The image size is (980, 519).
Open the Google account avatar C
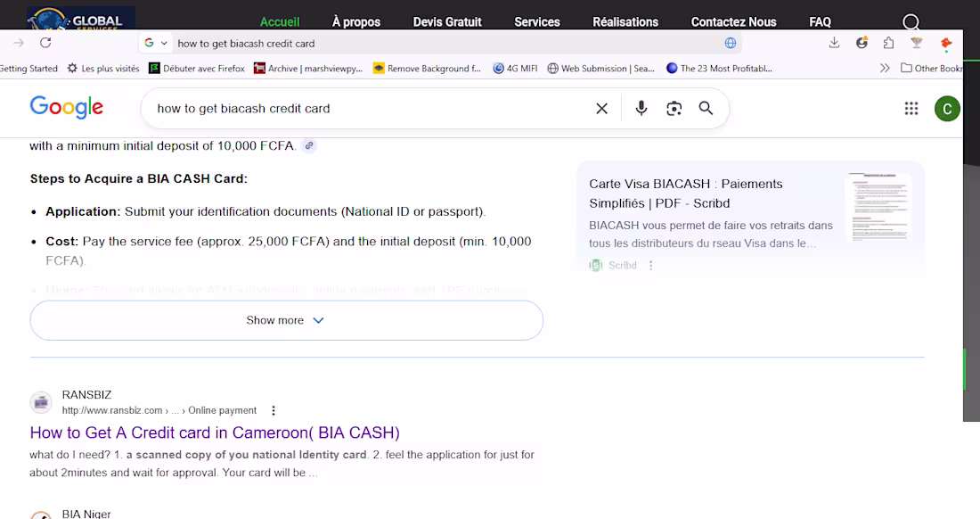click(947, 109)
